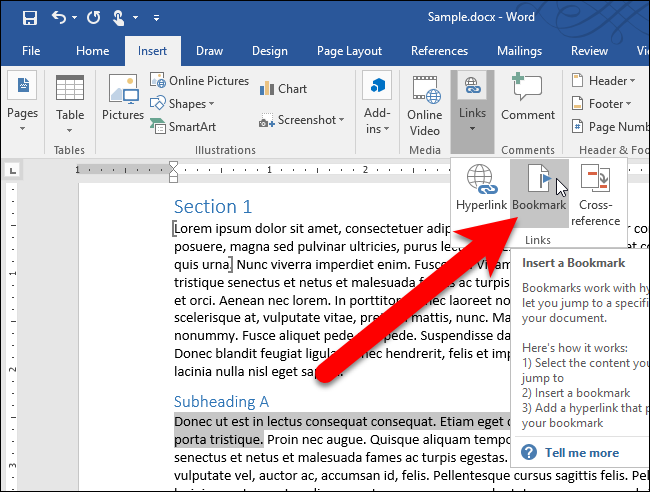Insert a Chart from Illustrations

283,89
